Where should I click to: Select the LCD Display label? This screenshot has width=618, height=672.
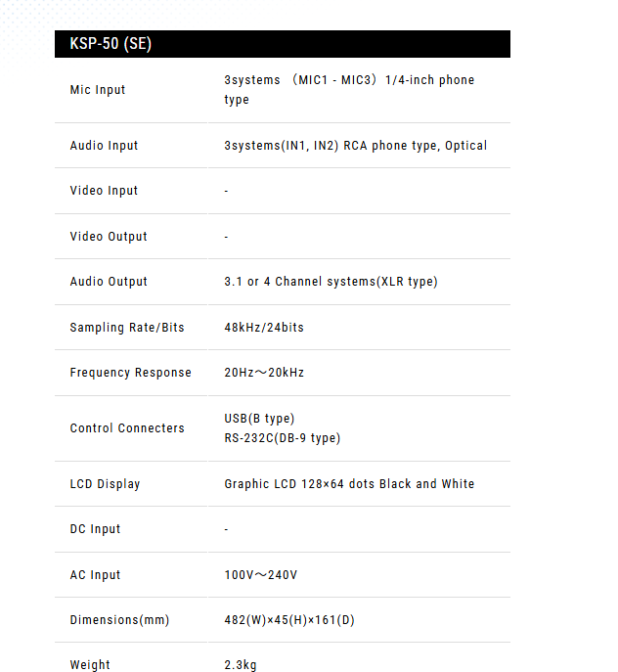(x=105, y=484)
